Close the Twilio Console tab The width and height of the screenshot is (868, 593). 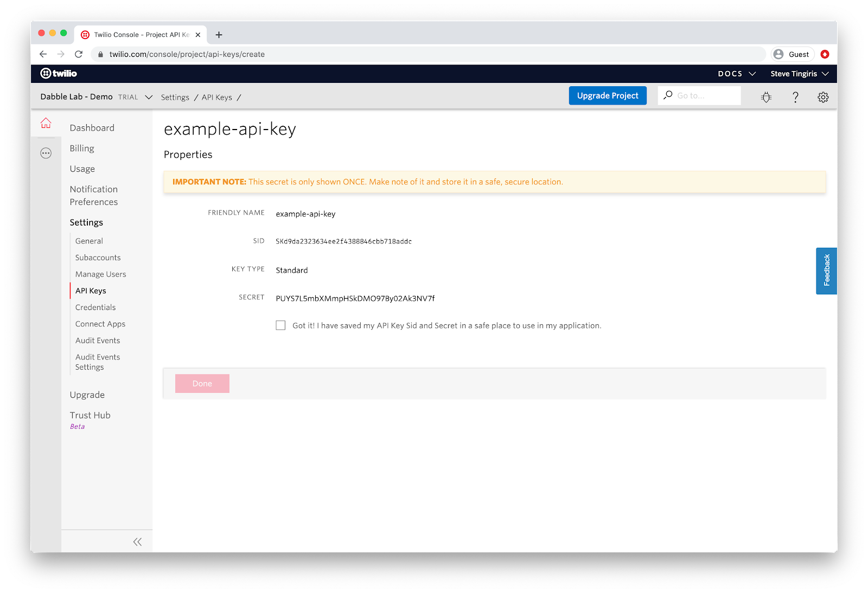pyautogui.click(x=198, y=35)
